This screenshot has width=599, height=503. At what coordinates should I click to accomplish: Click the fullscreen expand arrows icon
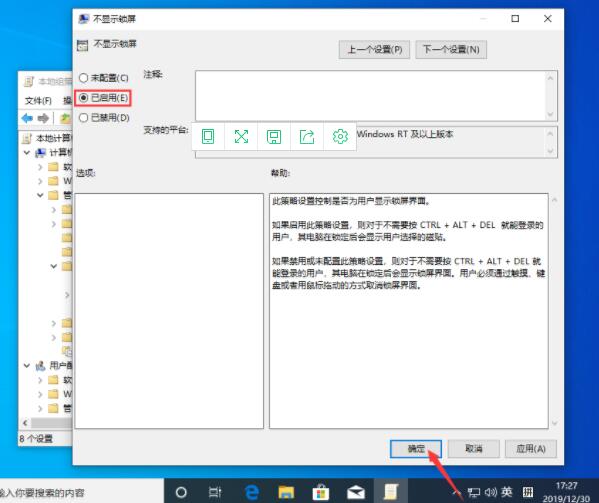pos(241,137)
